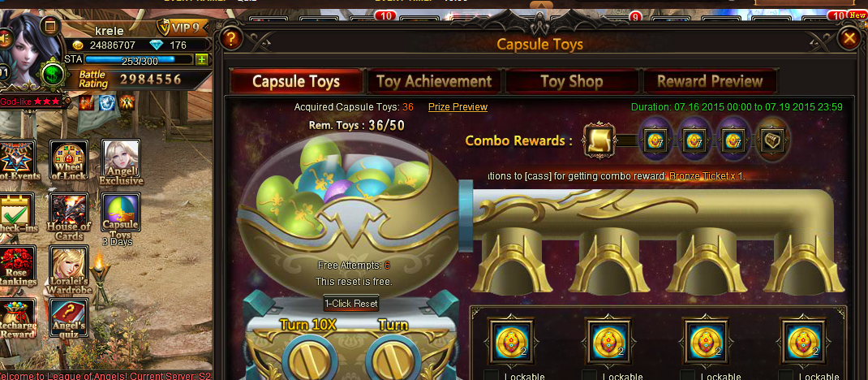Viewport: 868px width, 380px height.
Task: Open the House of Cards icon
Action: (69, 217)
